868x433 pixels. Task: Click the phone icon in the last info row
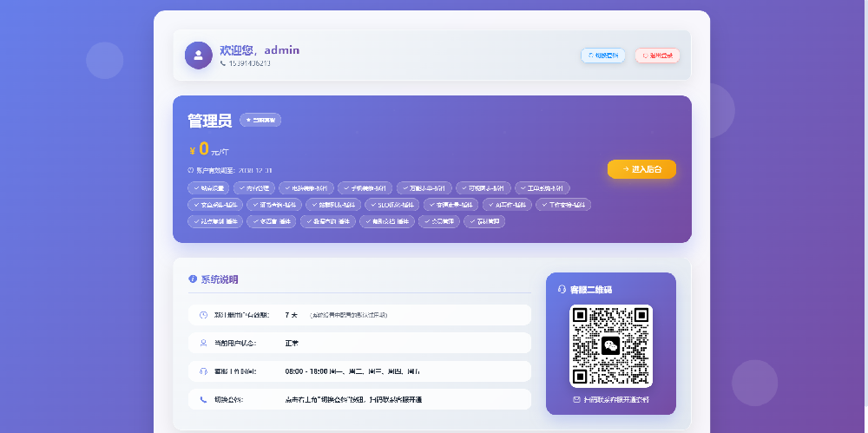point(203,399)
